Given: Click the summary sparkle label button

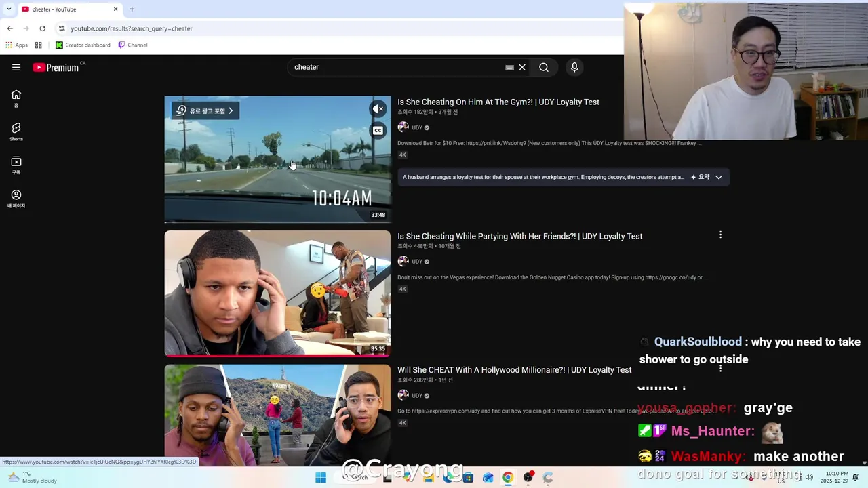Looking at the screenshot, I should pos(701,177).
